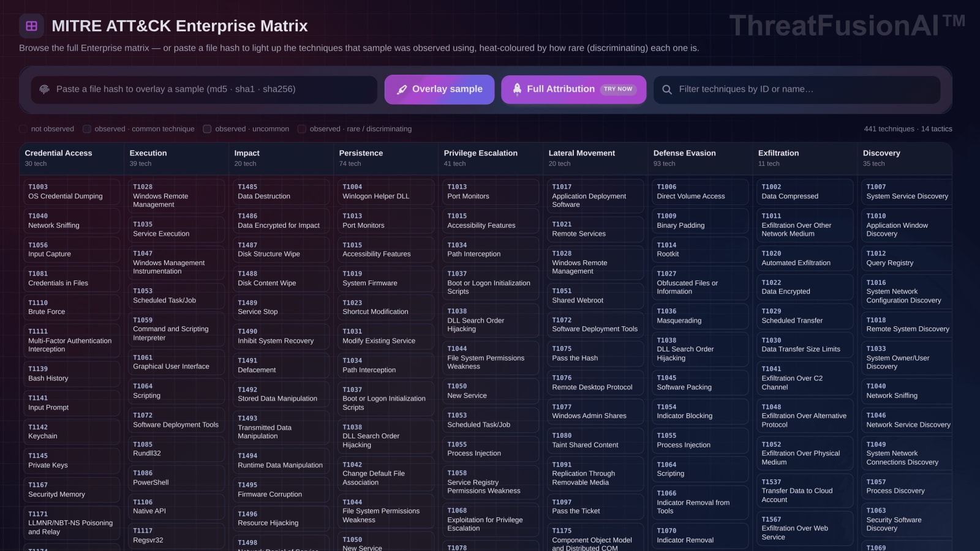Click the 'observed · rare / discriminating' legend swatch
This screenshot has width=980, height=551.
[x=302, y=129]
